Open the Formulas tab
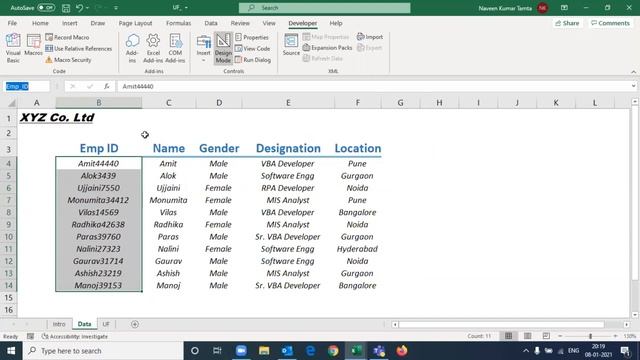This screenshot has height=360, width=640. coord(178,23)
